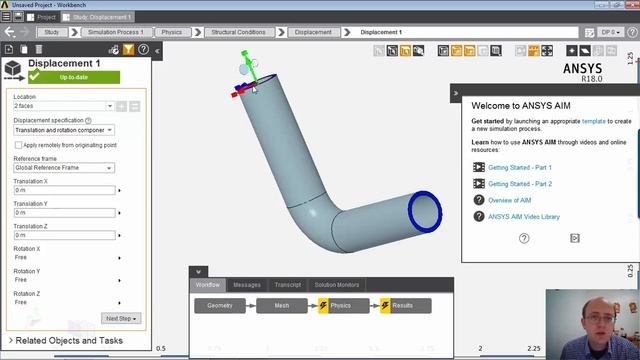Viewport: 640px width, 360px height.
Task: Click the Translation Z input field
Action: [64, 235]
